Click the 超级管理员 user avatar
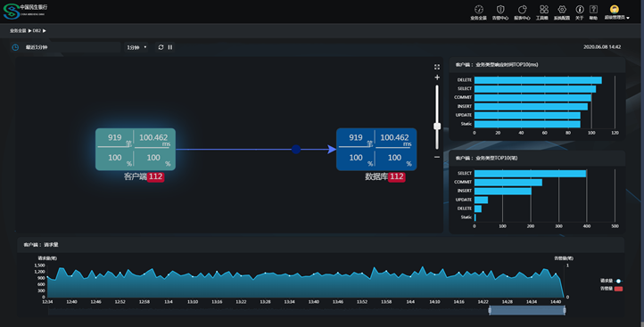The width and height of the screenshot is (644, 327). click(615, 9)
